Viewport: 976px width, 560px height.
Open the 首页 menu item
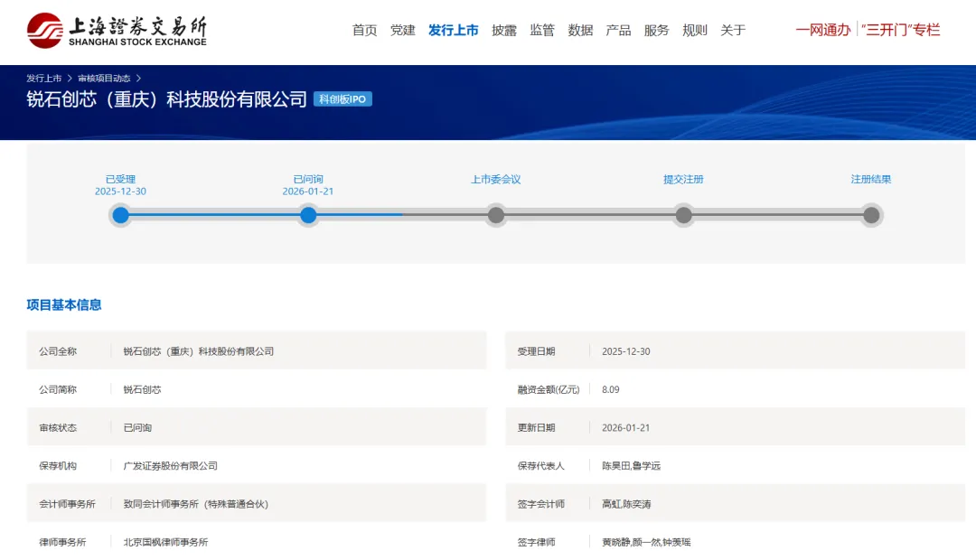[x=365, y=30]
